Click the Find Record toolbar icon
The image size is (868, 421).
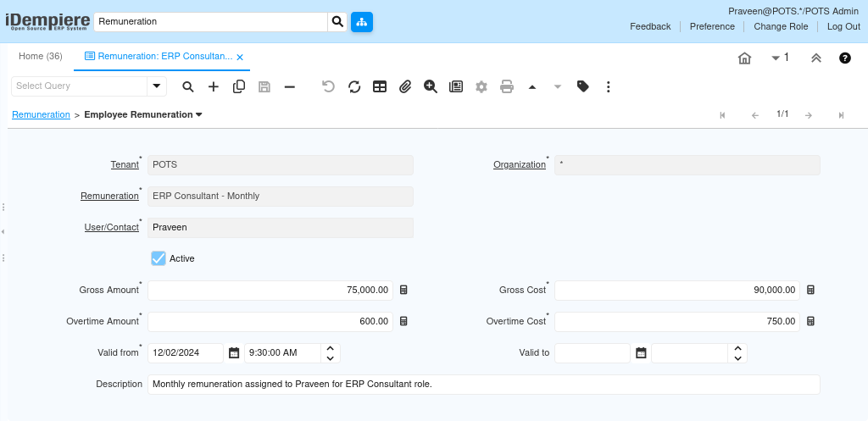(188, 87)
